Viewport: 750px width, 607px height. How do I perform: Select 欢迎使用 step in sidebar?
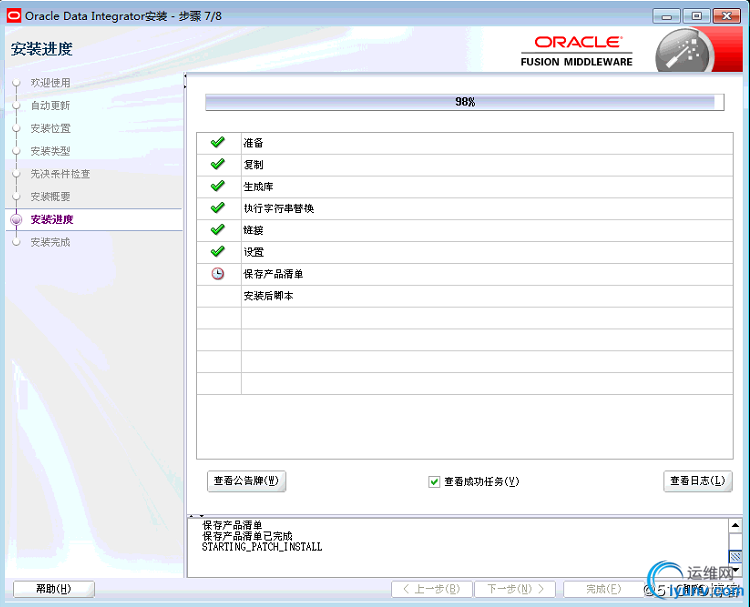[50, 83]
